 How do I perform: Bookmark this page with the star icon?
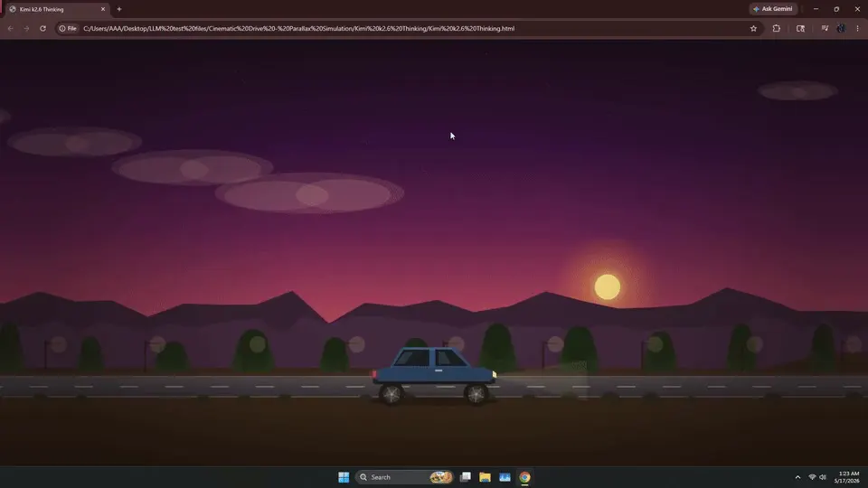(x=753, y=28)
